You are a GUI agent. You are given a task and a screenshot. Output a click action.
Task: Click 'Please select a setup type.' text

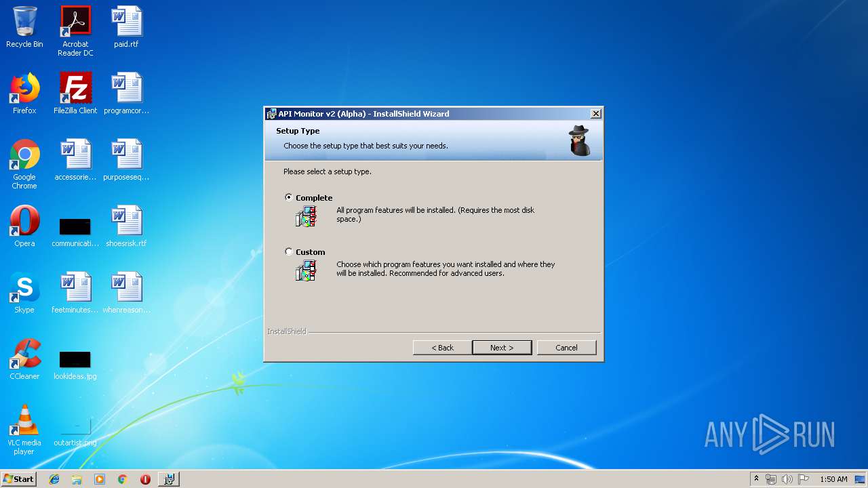click(x=328, y=171)
